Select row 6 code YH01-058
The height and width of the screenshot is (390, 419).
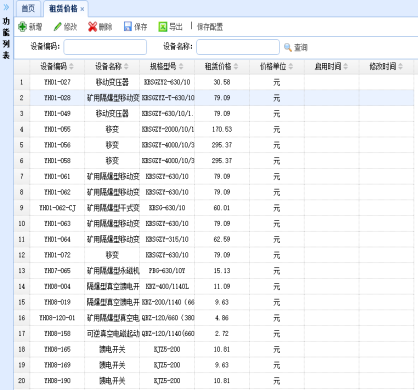coord(57,160)
